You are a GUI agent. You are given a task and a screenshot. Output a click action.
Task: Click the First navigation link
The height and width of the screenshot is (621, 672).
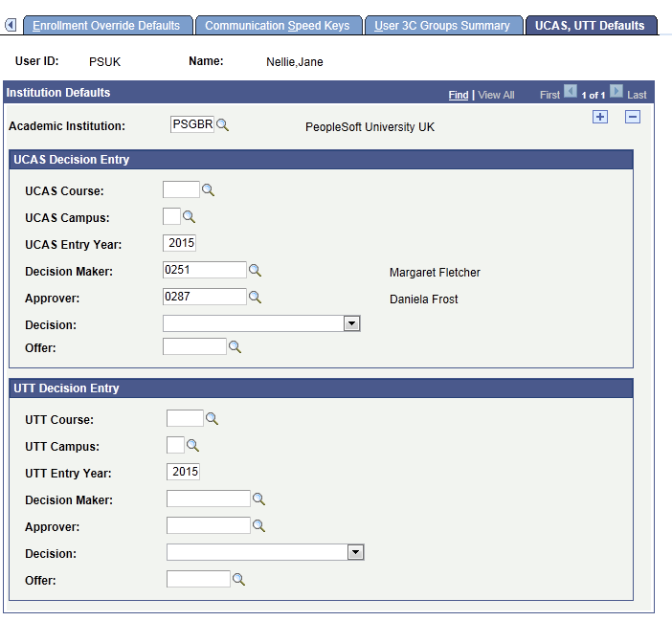point(549,95)
